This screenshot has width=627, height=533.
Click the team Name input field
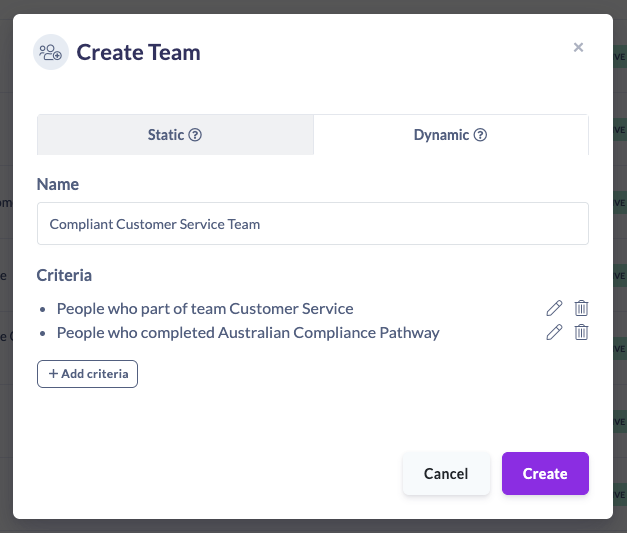tap(313, 224)
